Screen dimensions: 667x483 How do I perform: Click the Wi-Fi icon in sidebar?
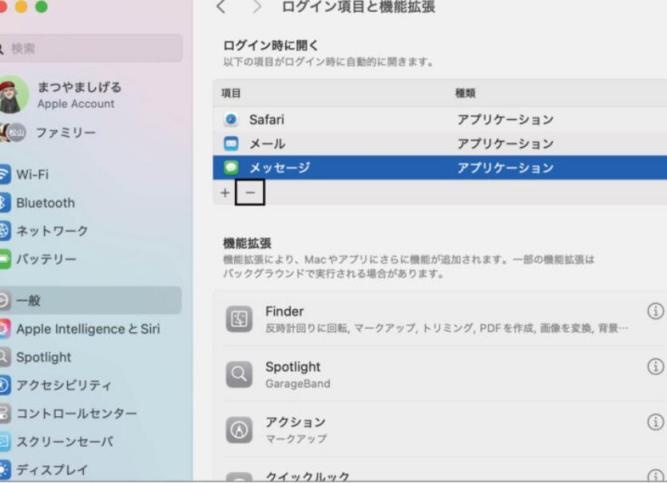point(4,174)
